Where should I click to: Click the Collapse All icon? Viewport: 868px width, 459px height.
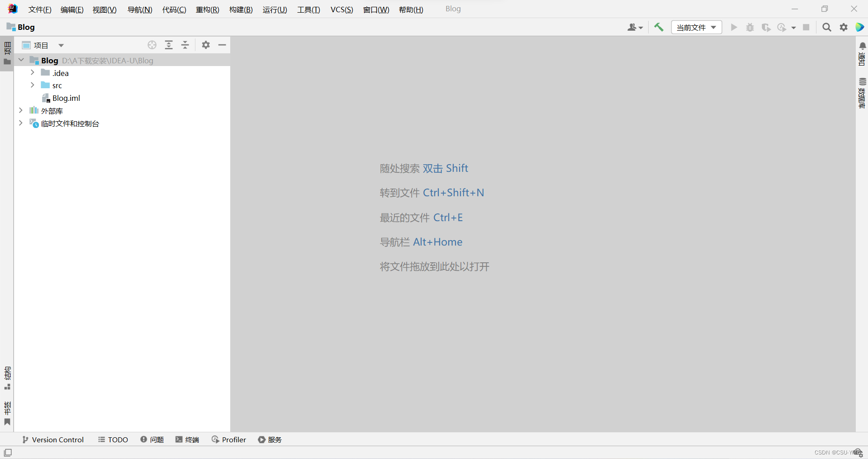185,45
